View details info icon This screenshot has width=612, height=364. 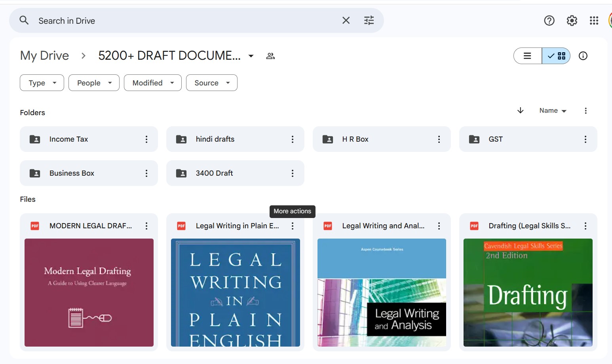(x=583, y=56)
